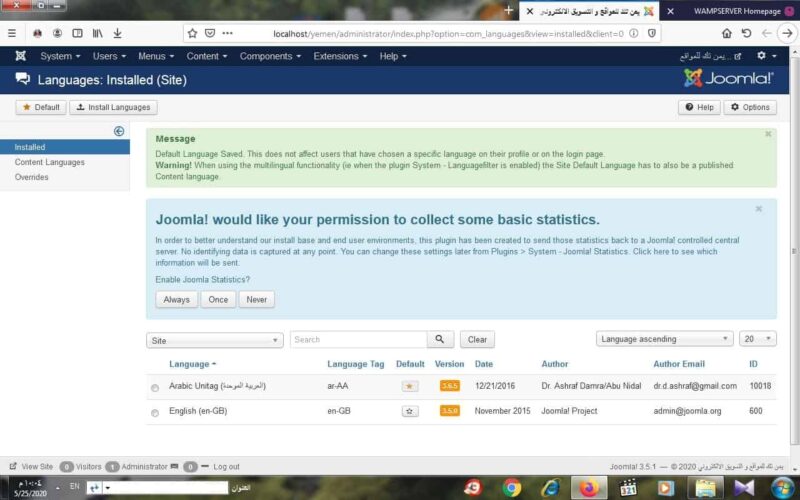Image resolution: width=800 pixels, height=500 pixels.
Task: Open Google Chrome from the taskbar
Action: coord(512,488)
